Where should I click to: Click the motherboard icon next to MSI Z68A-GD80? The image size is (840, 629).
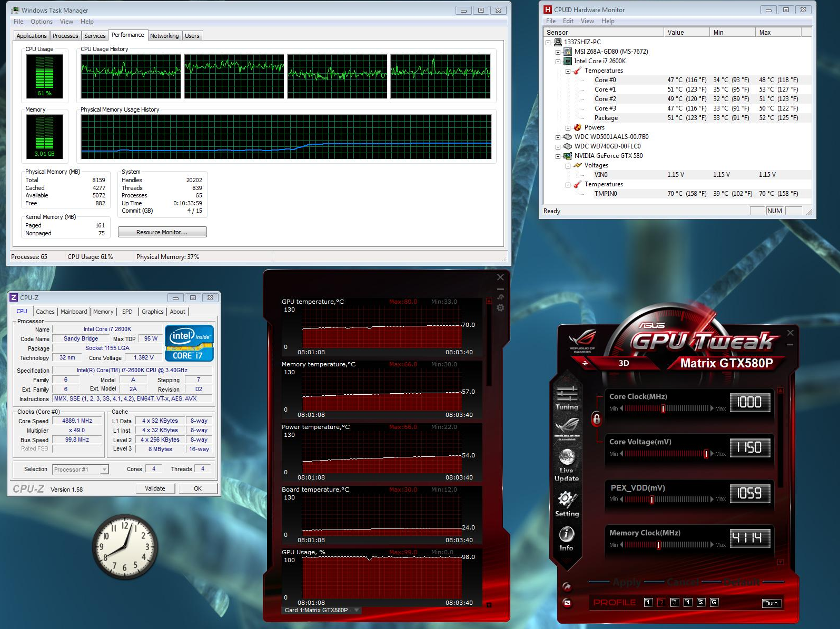pyautogui.click(x=568, y=52)
